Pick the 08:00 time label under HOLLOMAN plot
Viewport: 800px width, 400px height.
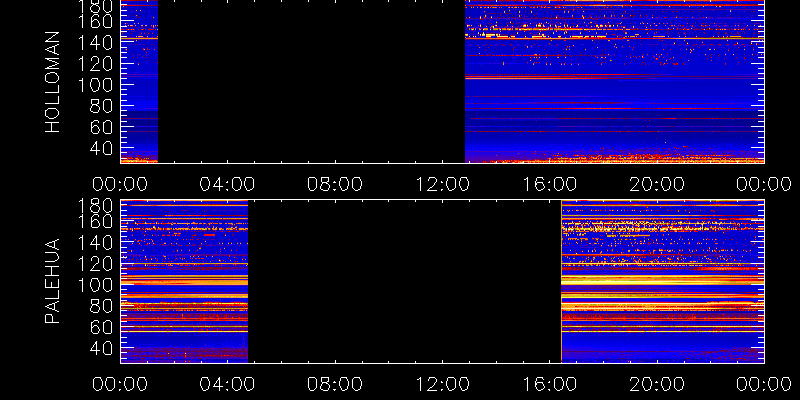click(x=335, y=184)
